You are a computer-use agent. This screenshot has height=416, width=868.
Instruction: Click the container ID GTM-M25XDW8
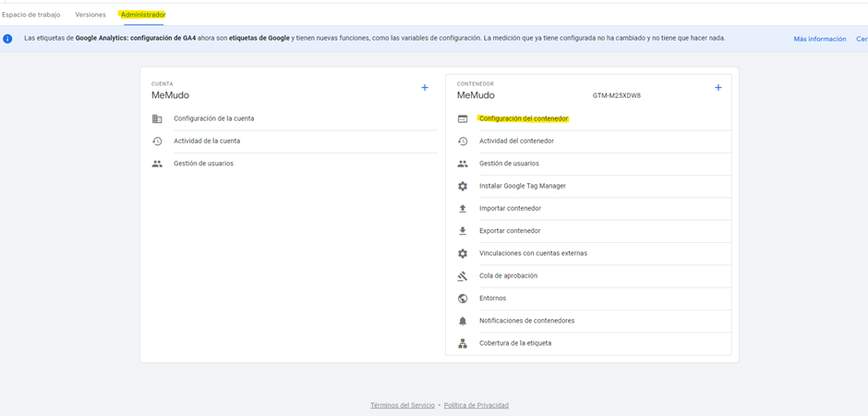pyautogui.click(x=617, y=95)
